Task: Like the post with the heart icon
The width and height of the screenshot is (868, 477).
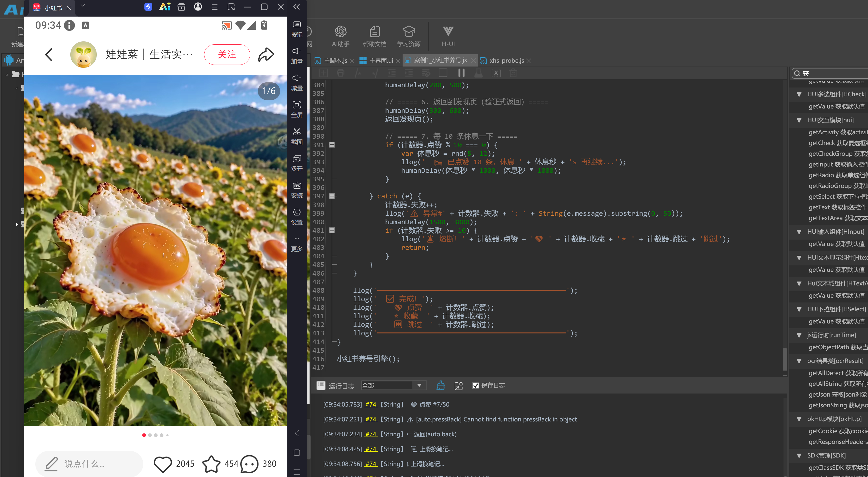Action: pyautogui.click(x=163, y=464)
